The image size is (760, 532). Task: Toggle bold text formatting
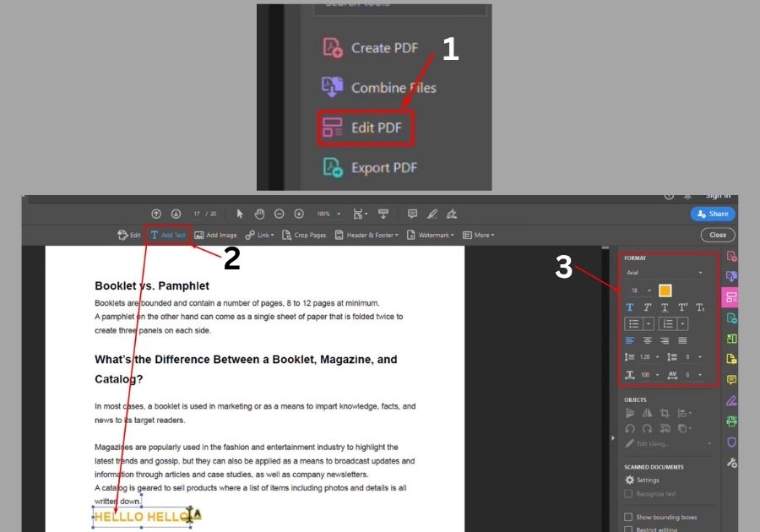click(630, 307)
